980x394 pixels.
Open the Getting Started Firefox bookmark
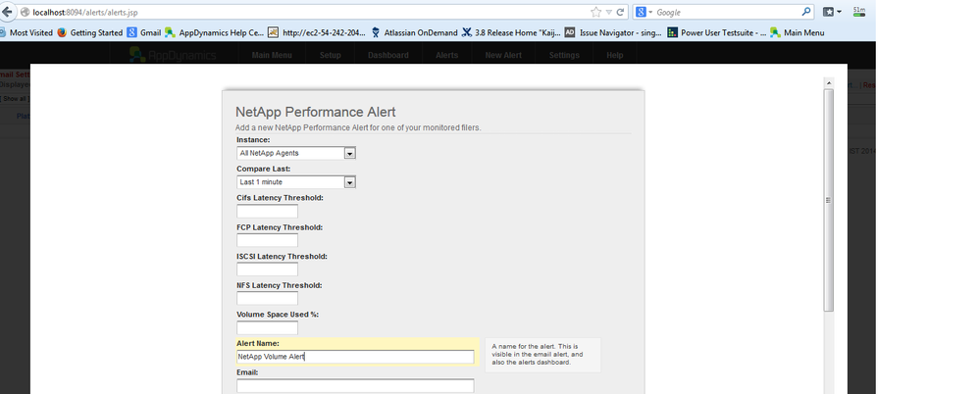point(89,32)
